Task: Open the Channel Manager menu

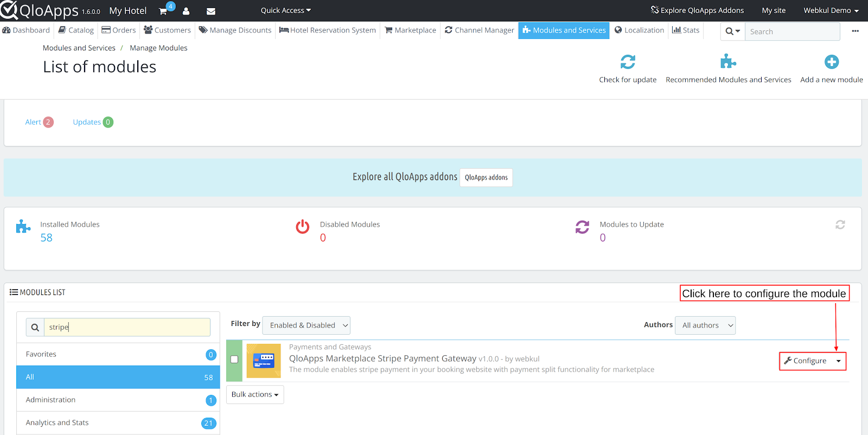Action: click(479, 30)
